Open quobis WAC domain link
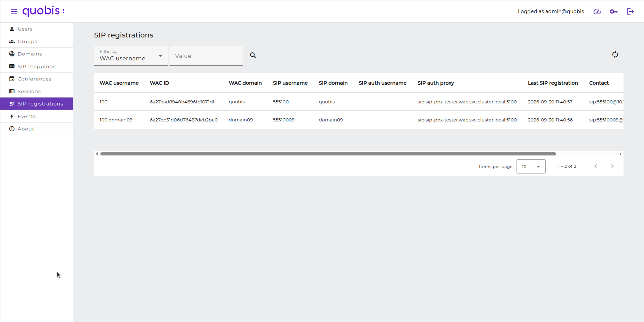Viewport: 644px width, 322px height. click(x=237, y=102)
